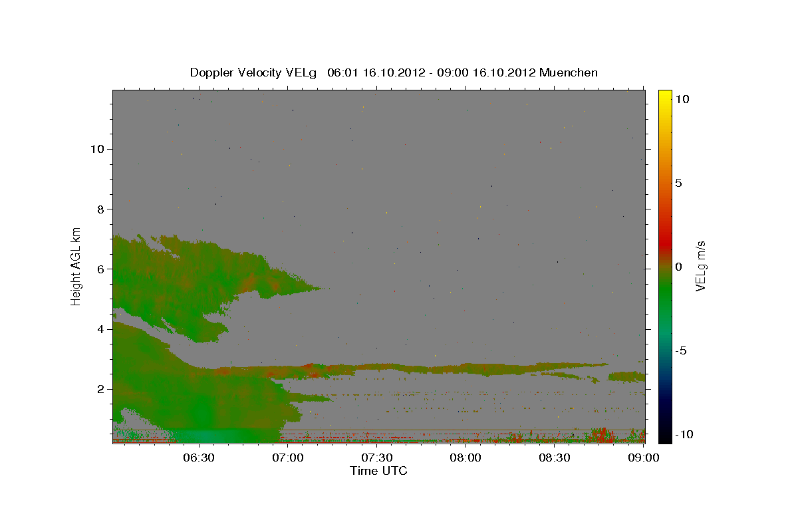Click the height axis label 10
Viewport: 798px width, 532px height.
click(96, 149)
